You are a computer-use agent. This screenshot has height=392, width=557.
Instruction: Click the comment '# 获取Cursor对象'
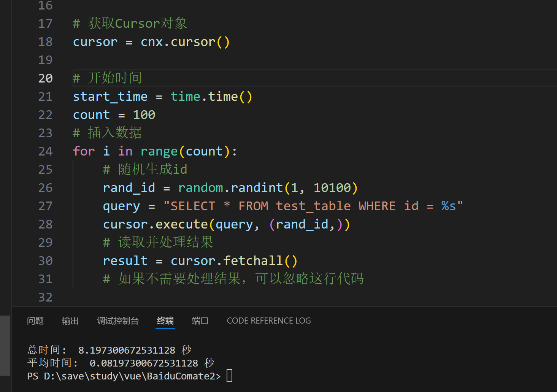tap(130, 23)
